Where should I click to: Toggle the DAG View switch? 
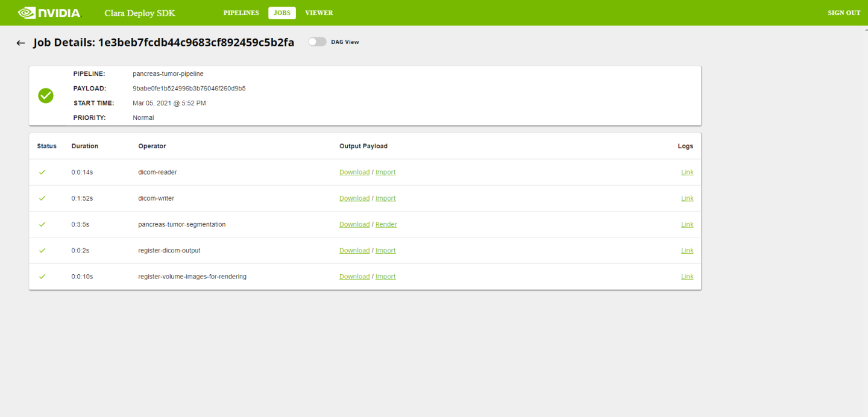317,42
